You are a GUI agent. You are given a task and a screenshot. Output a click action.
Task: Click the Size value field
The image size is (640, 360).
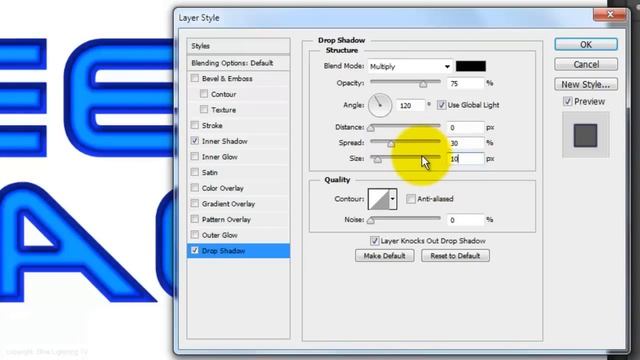[x=465, y=159]
